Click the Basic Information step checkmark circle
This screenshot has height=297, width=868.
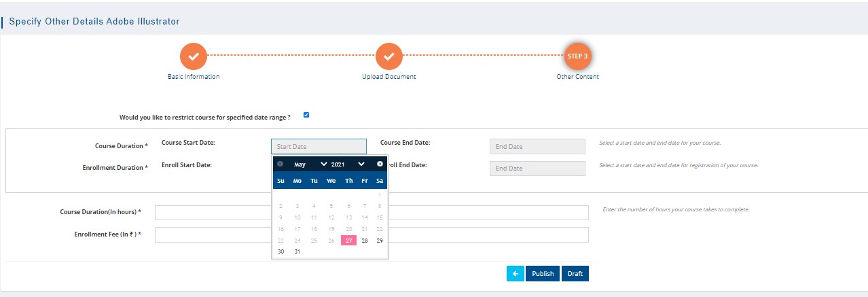[x=194, y=56]
